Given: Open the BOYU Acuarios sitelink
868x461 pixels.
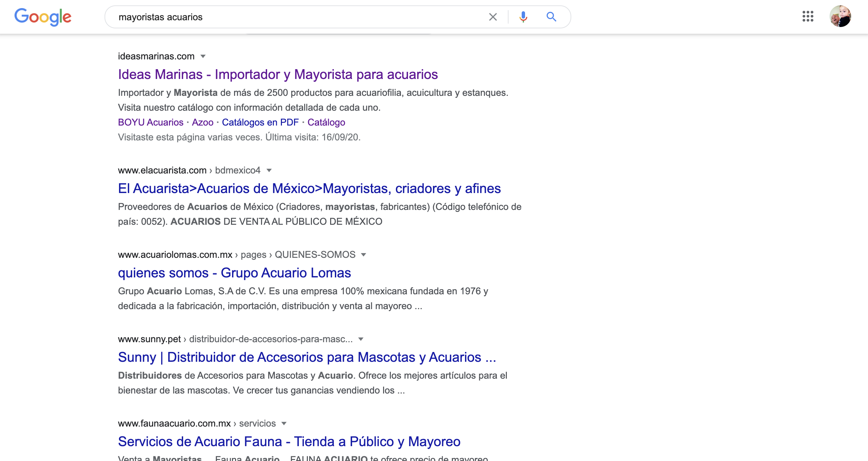Looking at the screenshot, I should point(151,122).
